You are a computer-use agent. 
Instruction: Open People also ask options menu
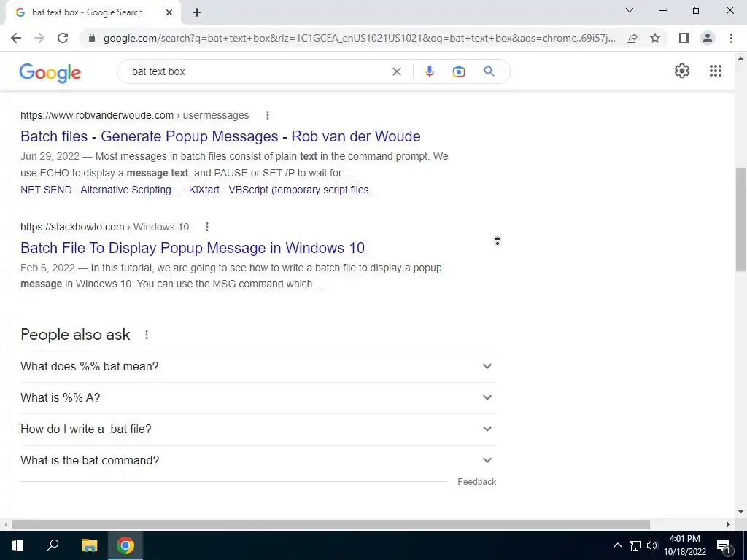[146, 335]
